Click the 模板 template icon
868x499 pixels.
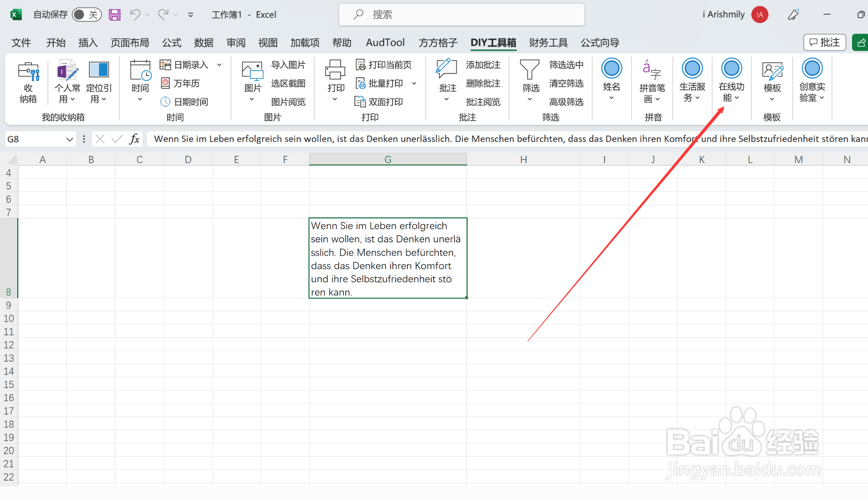772,71
